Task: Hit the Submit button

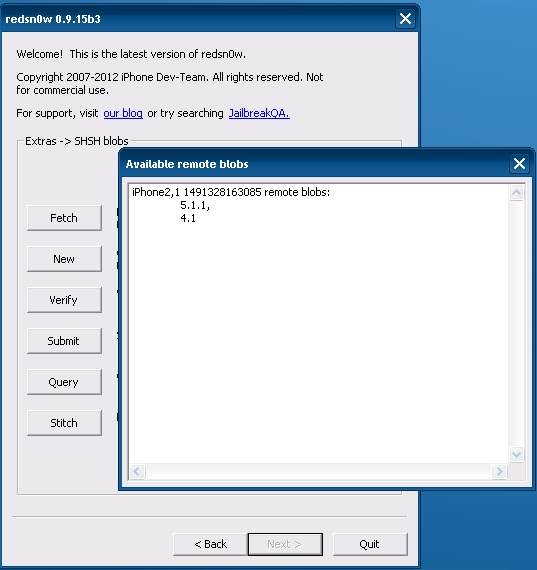Action: [x=64, y=341]
